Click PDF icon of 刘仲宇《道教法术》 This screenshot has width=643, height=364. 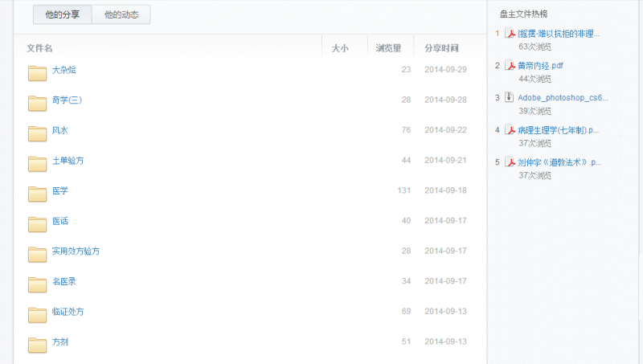tap(510, 162)
